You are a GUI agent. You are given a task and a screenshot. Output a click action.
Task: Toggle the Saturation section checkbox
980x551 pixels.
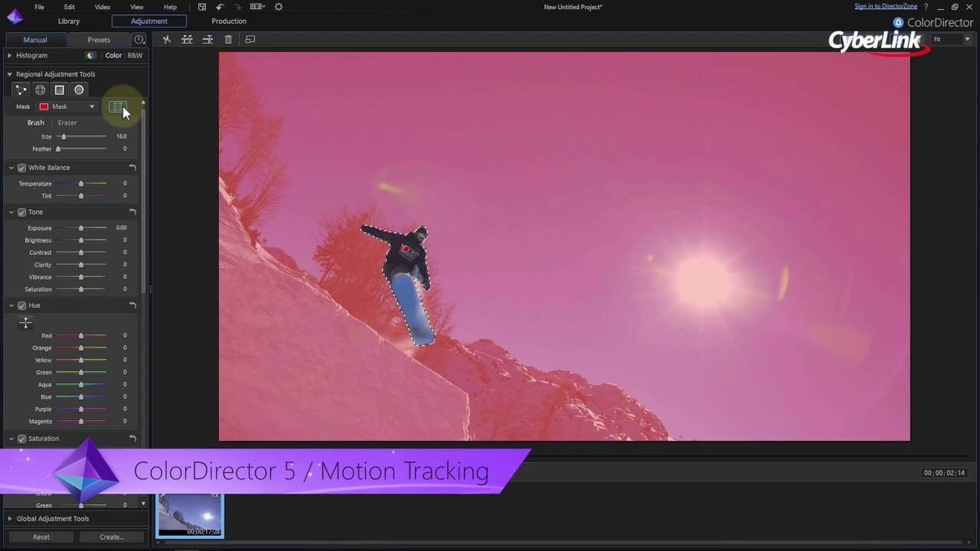(x=21, y=439)
